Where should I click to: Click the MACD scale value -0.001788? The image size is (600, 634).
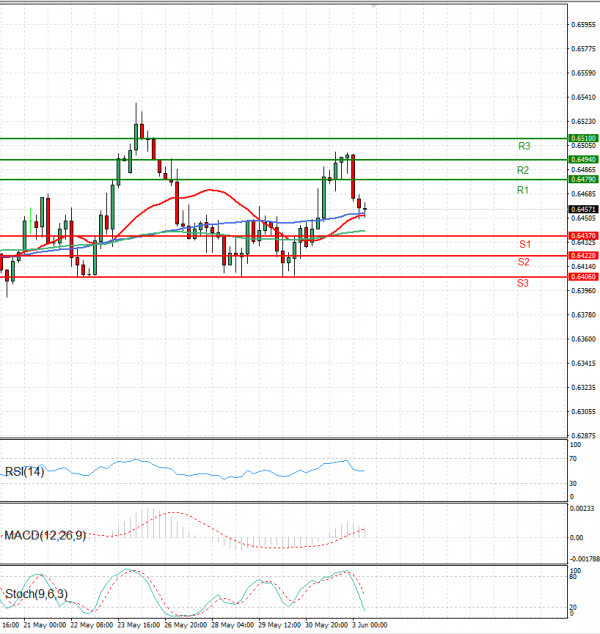pyautogui.click(x=585, y=559)
